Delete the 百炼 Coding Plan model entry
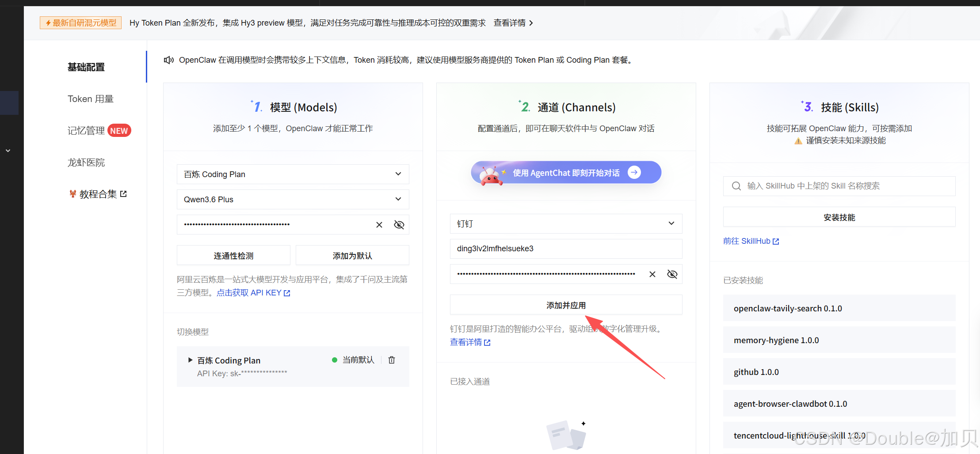Viewport: 980px width, 454px height. [392, 360]
